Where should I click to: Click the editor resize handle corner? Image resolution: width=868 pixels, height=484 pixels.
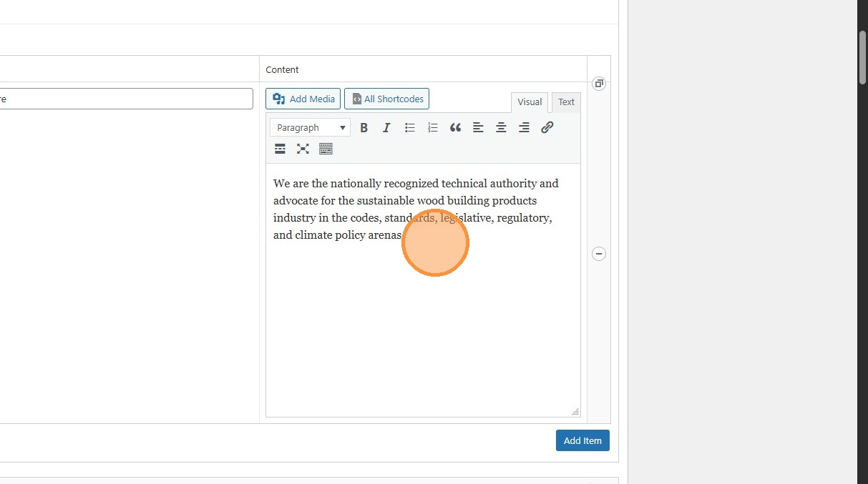(x=575, y=412)
